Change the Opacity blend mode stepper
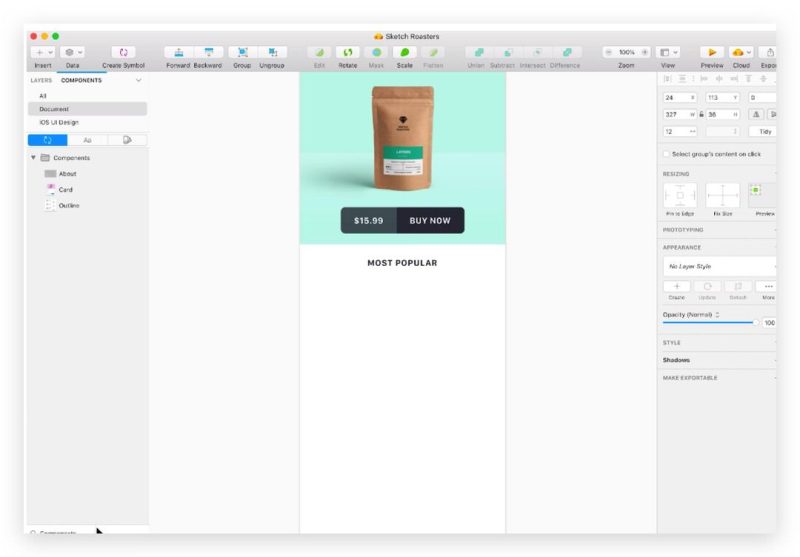800x557 pixels. pyautogui.click(x=717, y=315)
